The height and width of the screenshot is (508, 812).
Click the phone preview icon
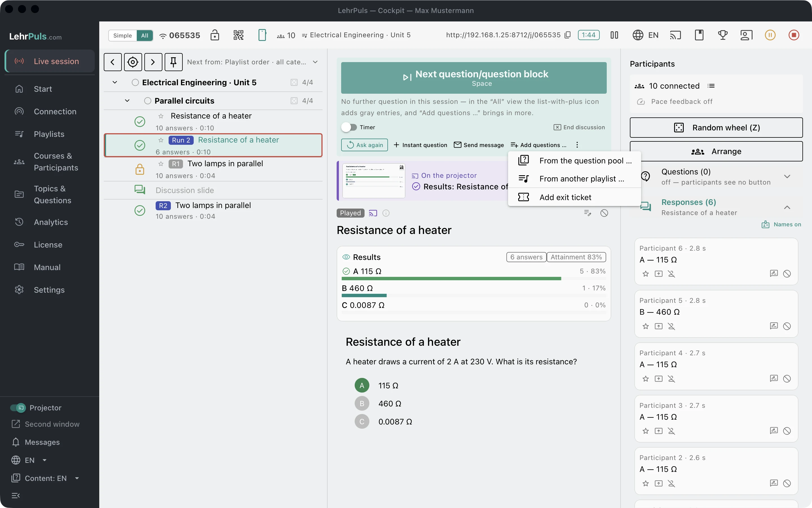[262, 35]
